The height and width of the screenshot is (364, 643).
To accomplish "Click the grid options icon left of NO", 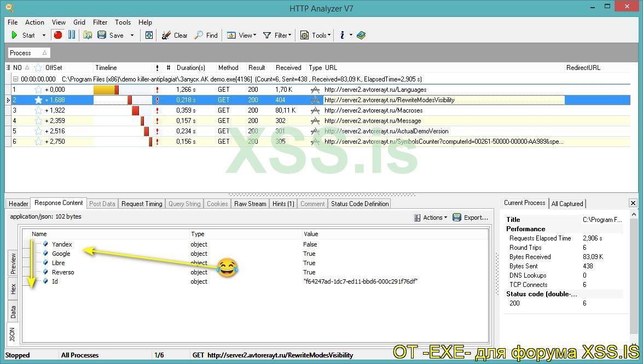I will [x=8, y=68].
